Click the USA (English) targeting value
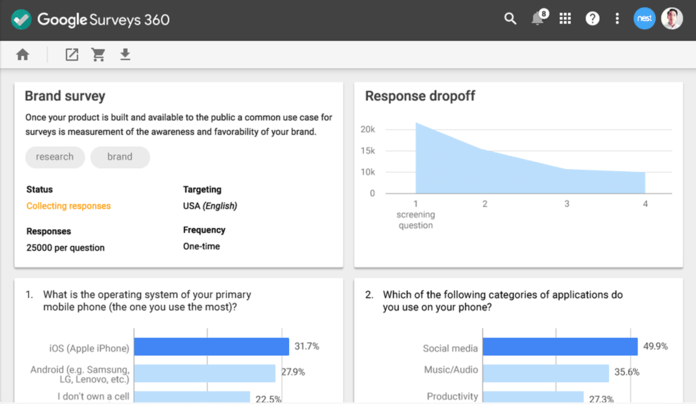The image size is (696, 404). [x=210, y=206]
